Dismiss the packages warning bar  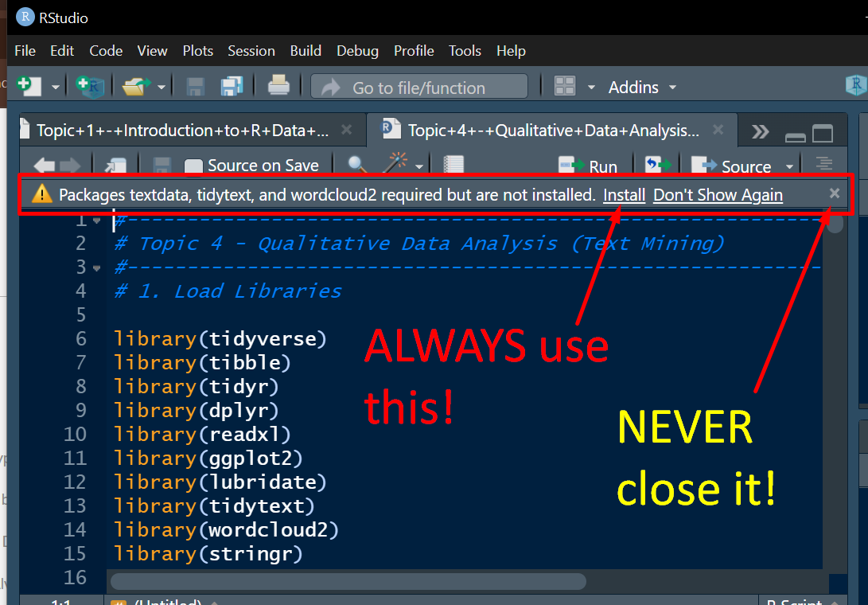pos(835,193)
